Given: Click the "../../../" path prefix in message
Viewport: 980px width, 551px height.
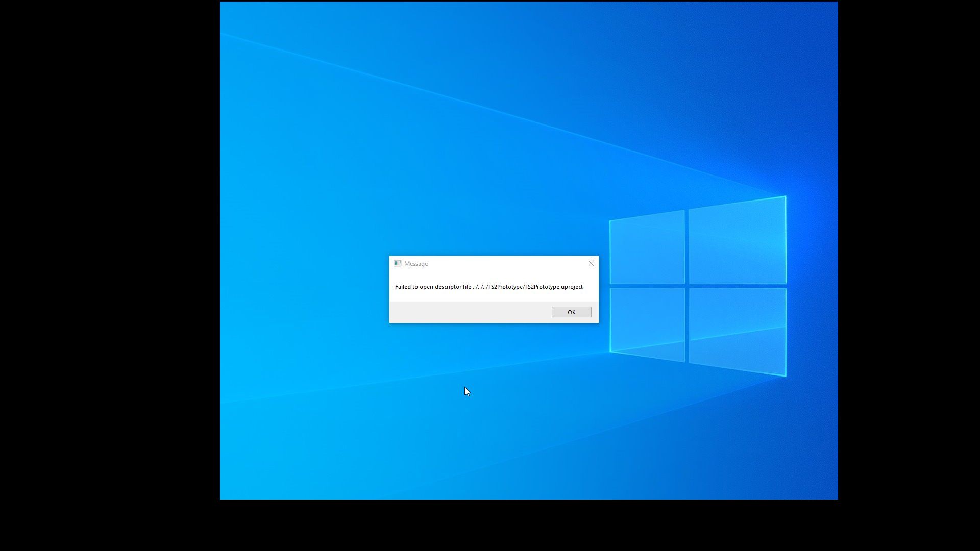Looking at the screenshot, I should coord(480,287).
